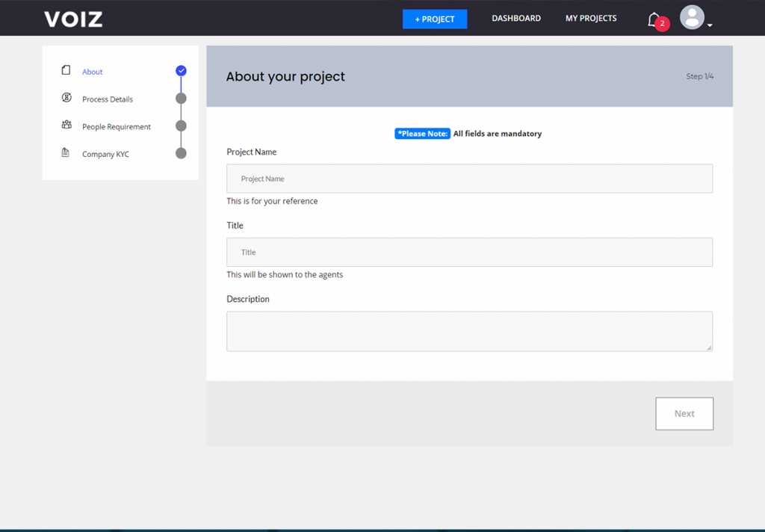Select the About step
This screenshot has width=765, height=532.
click(92, 72)
